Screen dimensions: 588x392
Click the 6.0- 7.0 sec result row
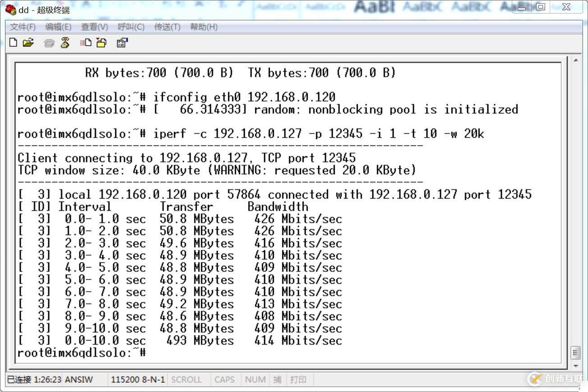(180, 292)
